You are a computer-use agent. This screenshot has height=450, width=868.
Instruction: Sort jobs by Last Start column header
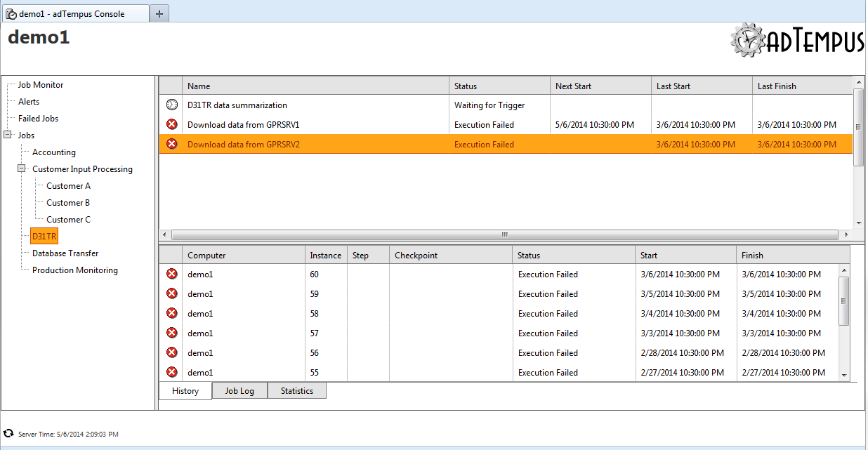tap(702, 86)
